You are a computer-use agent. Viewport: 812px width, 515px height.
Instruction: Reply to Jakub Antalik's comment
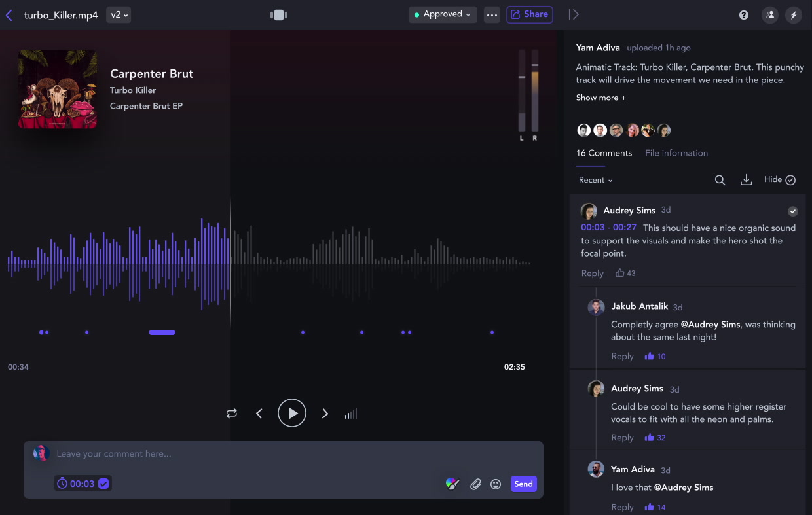click(622, 357)
